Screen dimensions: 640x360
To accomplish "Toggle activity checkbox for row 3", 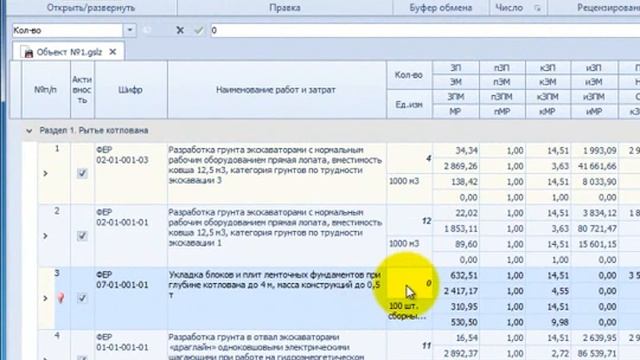I will point(82,298).
